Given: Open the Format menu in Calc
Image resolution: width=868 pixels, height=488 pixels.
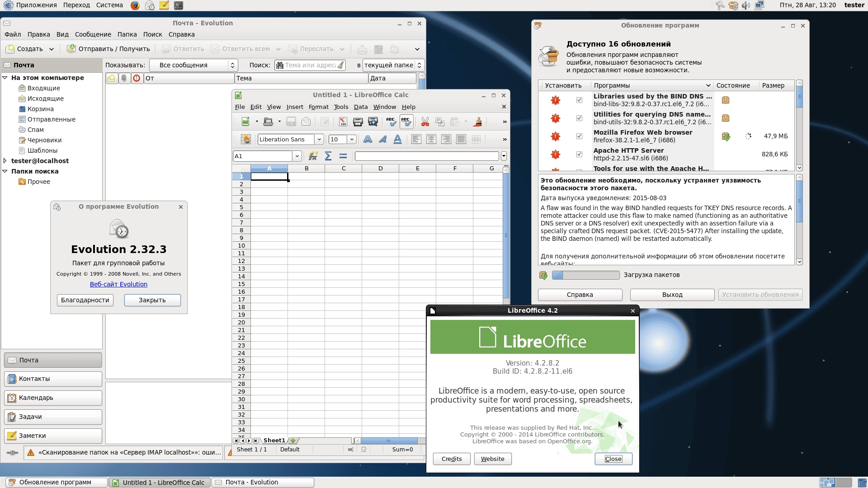Looking at the screenshot, I should (318, 107).
